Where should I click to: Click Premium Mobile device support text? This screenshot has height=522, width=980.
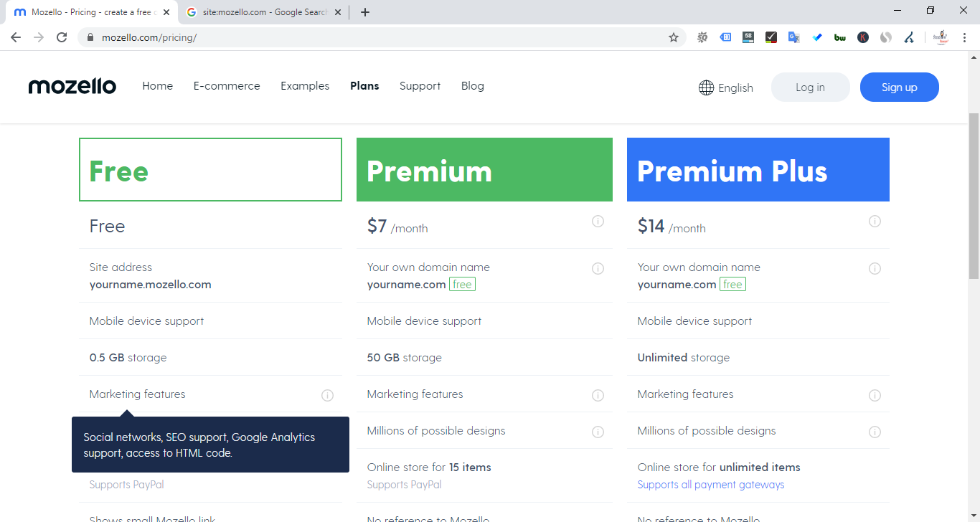425,321
